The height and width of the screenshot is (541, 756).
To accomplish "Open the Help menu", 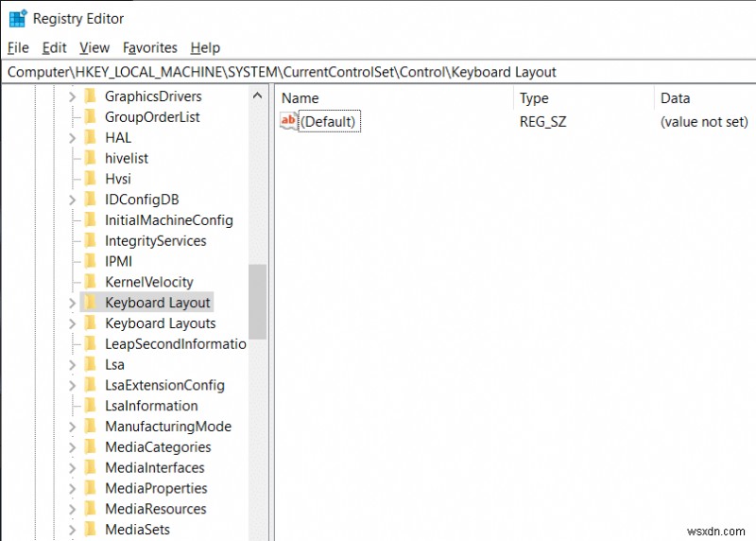I will pyautogui.click(x=205, y=48).
